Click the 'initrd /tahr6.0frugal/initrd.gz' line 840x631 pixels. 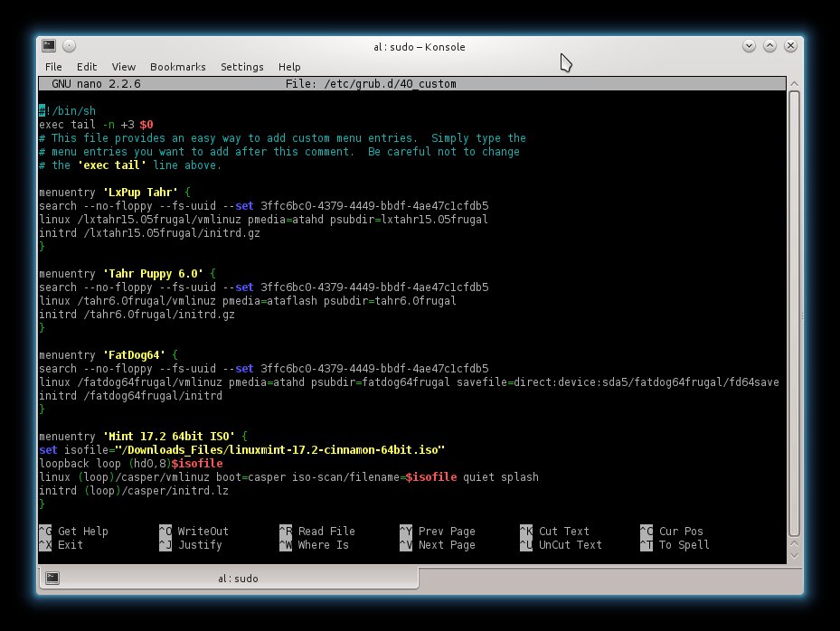click(x=137, y=315)
